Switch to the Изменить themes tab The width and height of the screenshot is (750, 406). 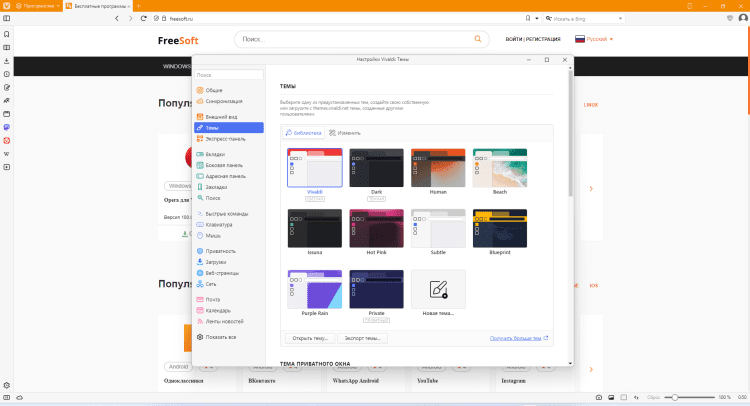click(x=345, y=133)
